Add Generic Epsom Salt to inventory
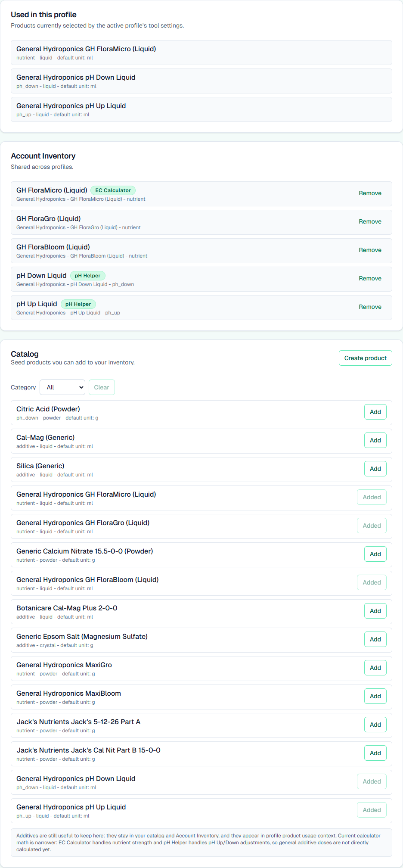Screen dimensions: 403x868 [x=375, y=639]
